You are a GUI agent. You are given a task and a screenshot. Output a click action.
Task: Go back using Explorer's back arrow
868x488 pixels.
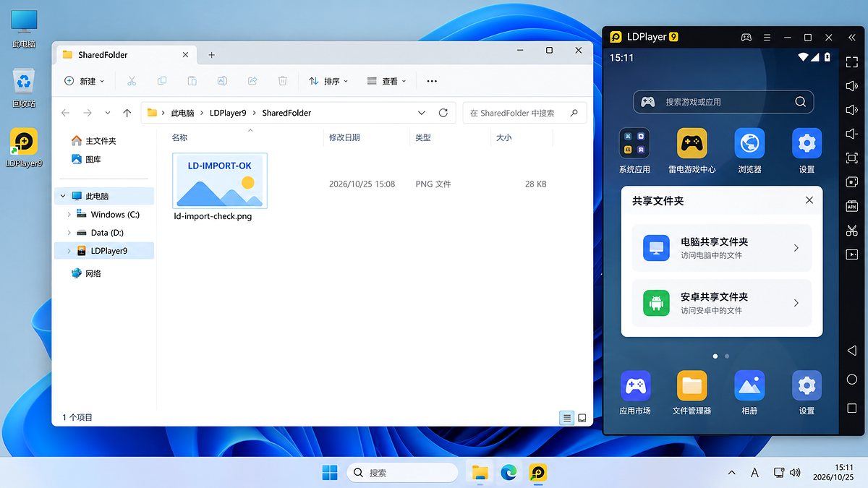66,113
